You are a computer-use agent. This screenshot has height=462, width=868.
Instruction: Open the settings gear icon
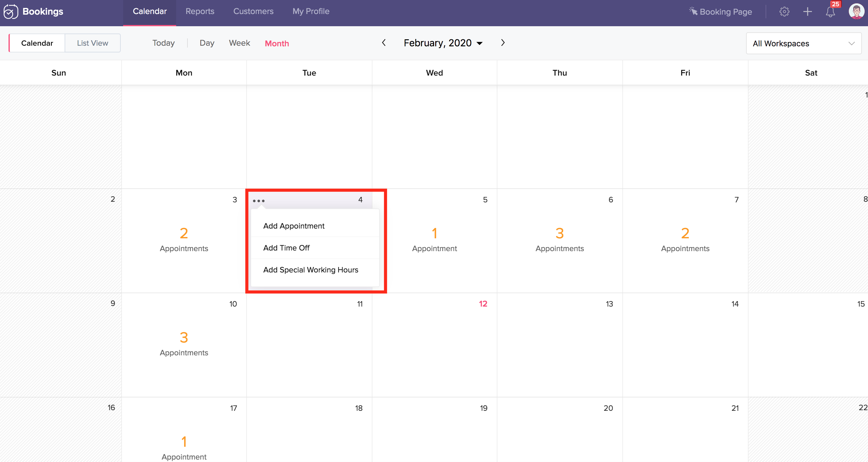click(784, 12)
